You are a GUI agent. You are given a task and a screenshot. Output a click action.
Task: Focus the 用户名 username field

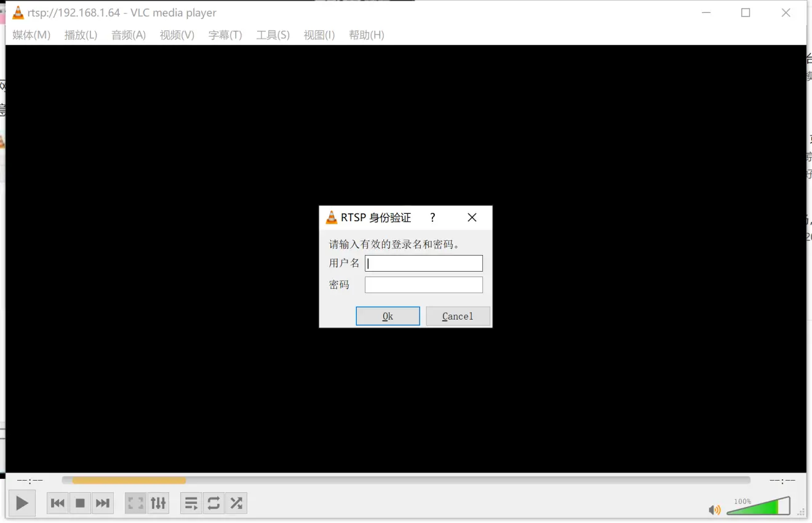(x=424, y=264)
